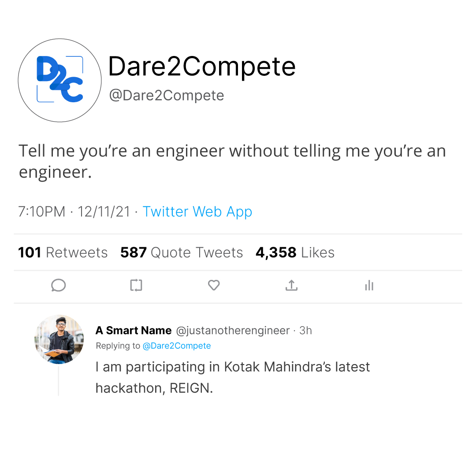Open the replier's profile photo
Screen dimensions: 476x476
tap(59, 339)
